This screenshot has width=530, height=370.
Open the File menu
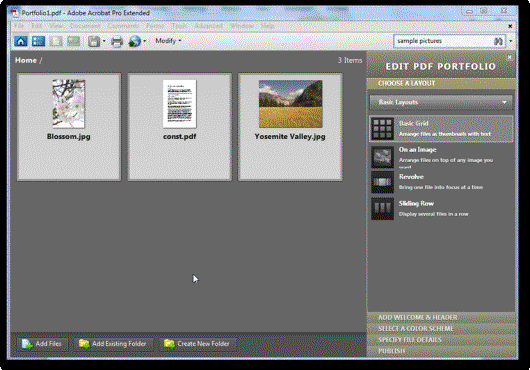click(x=19, y=26)
